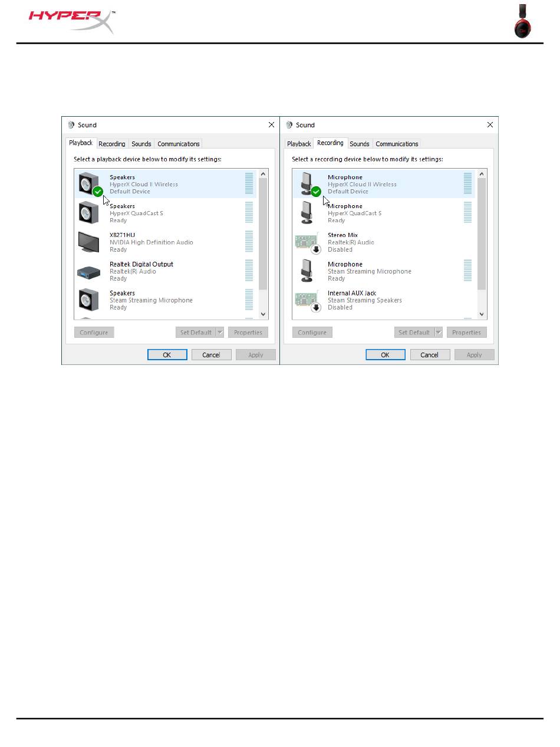
Task: Switch to Playback tab in left window
Action: coord(81,143)
